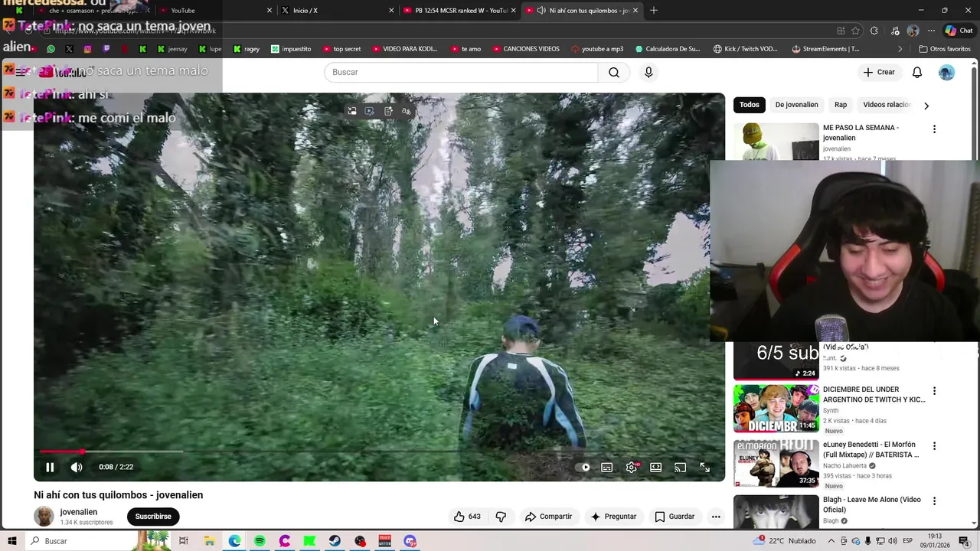
Task: Open Edge settings and more menu
Action: coord(931,31)
